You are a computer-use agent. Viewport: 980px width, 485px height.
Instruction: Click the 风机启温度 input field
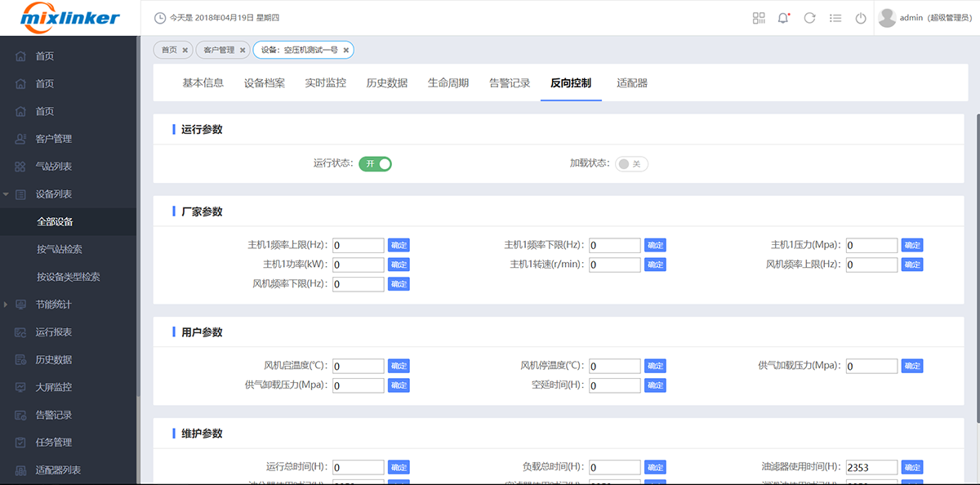point(358,366)
